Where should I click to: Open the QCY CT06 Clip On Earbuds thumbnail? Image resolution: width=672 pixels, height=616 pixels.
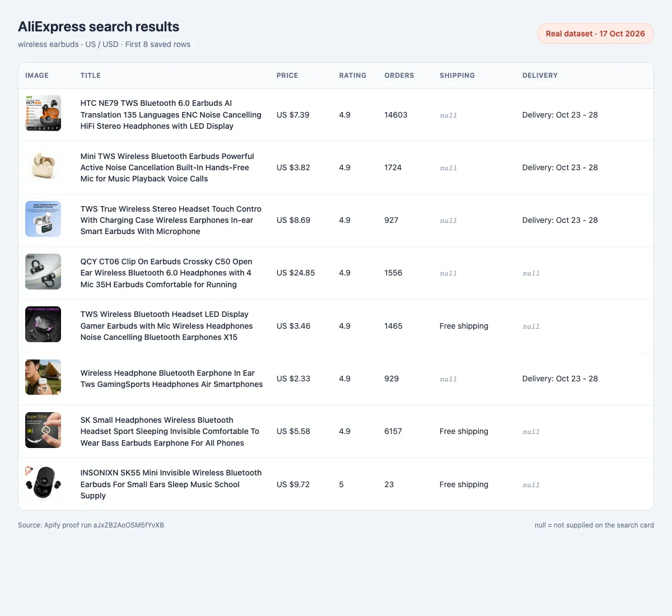(x=43, y=272)
